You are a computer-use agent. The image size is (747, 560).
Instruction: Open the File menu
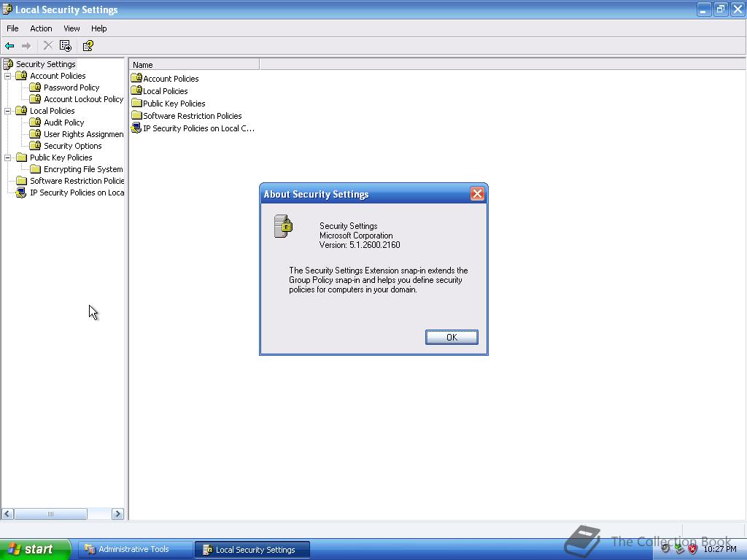point(12,28)
